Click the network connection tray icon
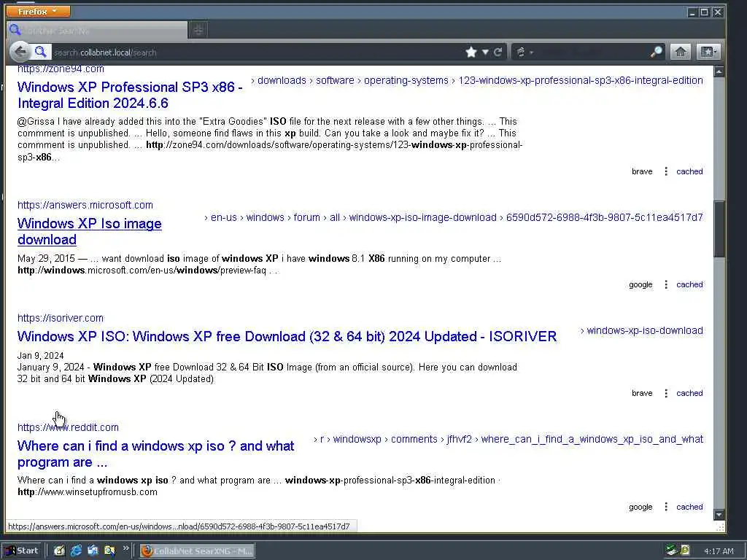Screen dimensions: 747x560 click(672, 551)
